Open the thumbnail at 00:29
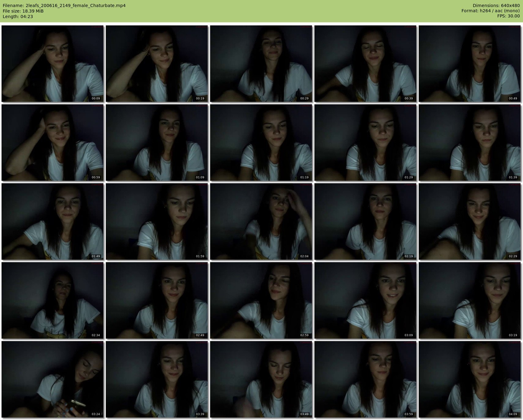Image resolution: width=523 pixels, height=420 pixels. pos(261,64)
